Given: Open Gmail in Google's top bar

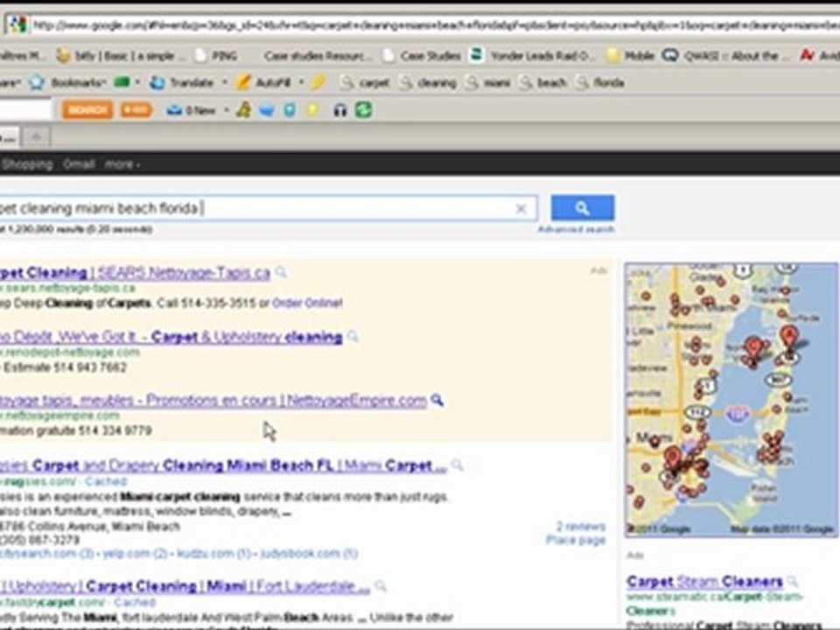Looking at the screenshot, I should click(79, 164).
